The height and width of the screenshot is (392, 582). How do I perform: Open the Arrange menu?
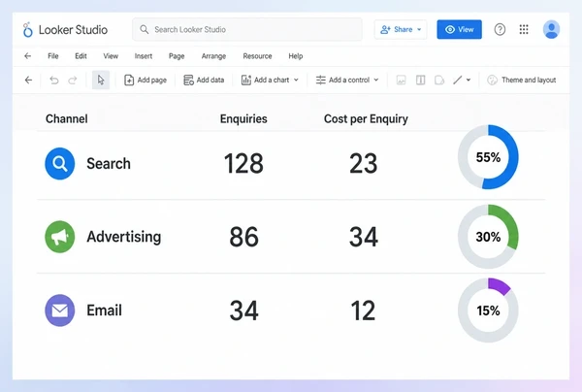(213, 56)
